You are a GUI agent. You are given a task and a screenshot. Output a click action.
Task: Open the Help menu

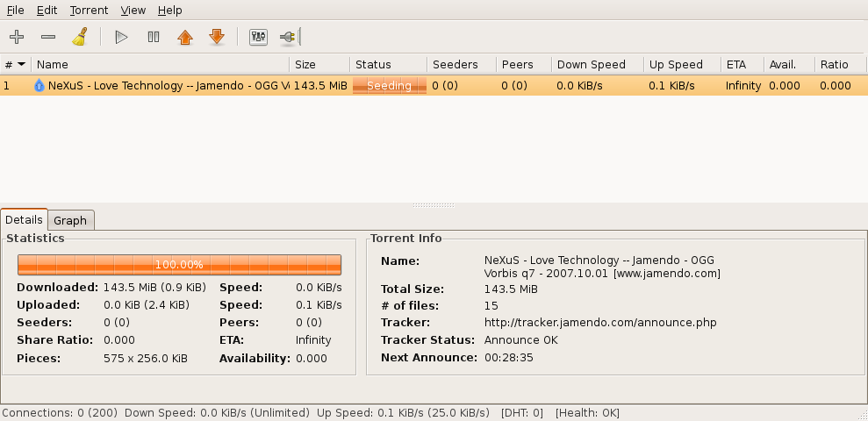point(169,10)
